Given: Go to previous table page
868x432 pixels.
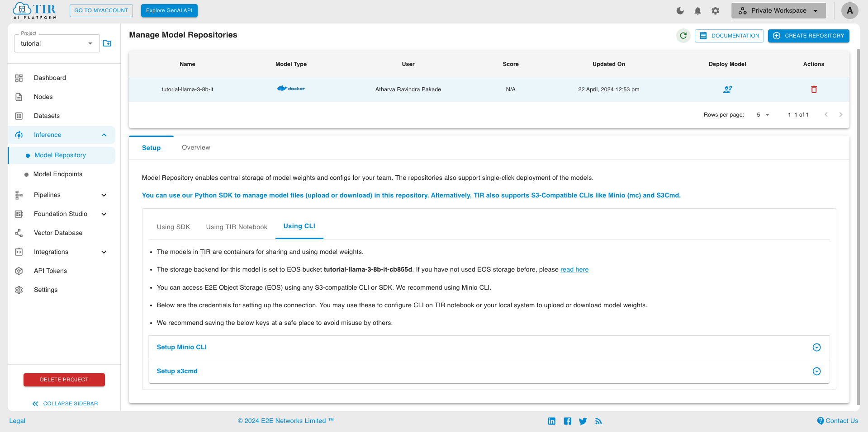Looking at the screenshot, I should [826, 115].
